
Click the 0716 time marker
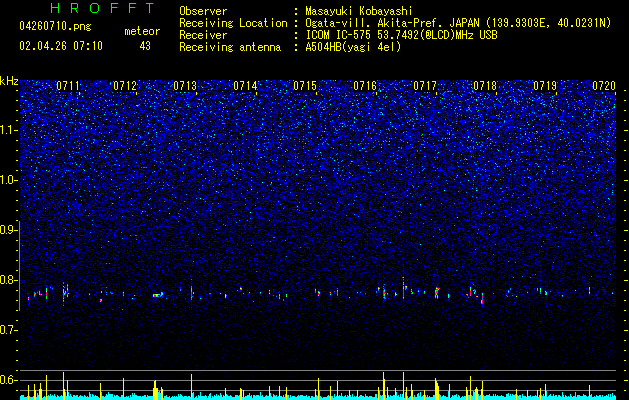click(365, 86)
